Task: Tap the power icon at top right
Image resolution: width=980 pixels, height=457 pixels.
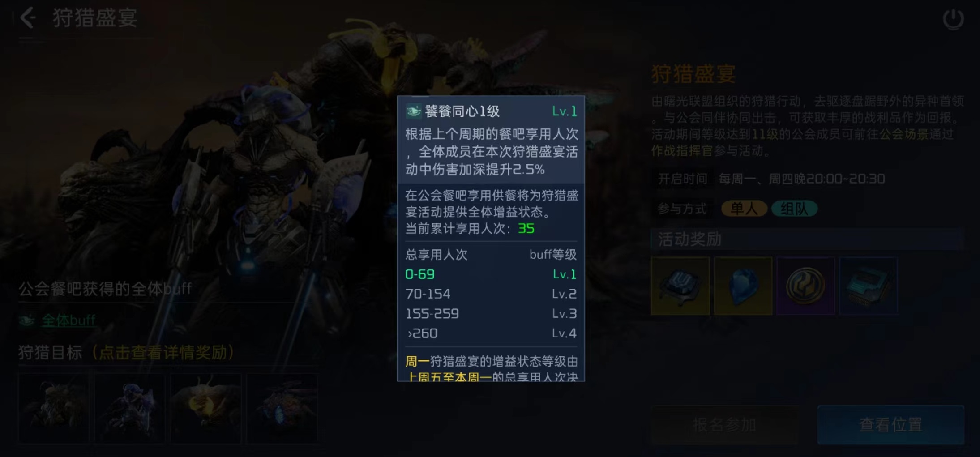Action: [x=953, y=19]
